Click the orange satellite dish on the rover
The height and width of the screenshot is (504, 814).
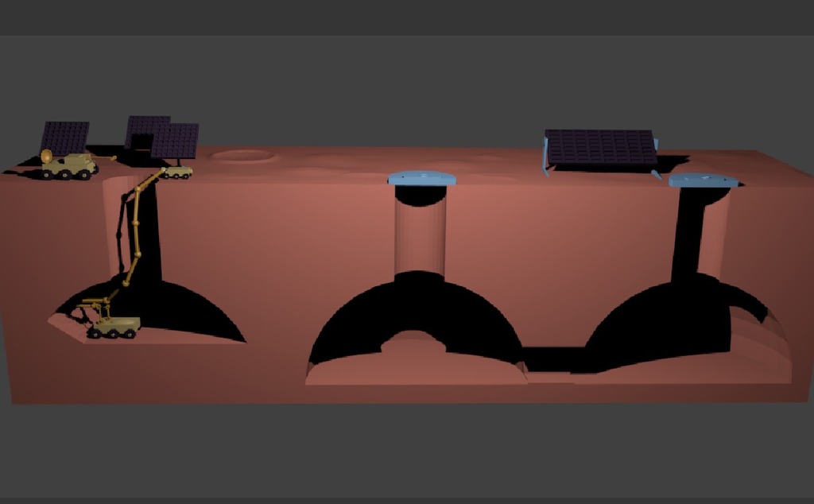[46, 156]
